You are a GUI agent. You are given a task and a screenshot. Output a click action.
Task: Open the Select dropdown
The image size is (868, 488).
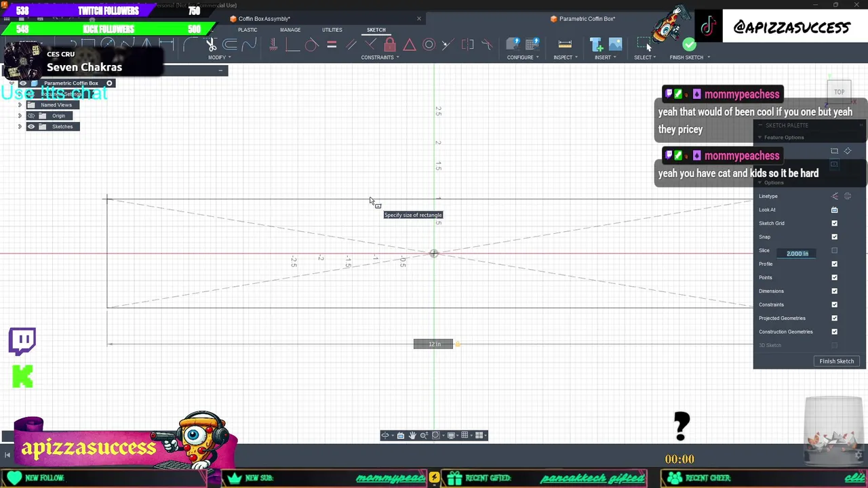pyautogui.click(x=645, y=58)
